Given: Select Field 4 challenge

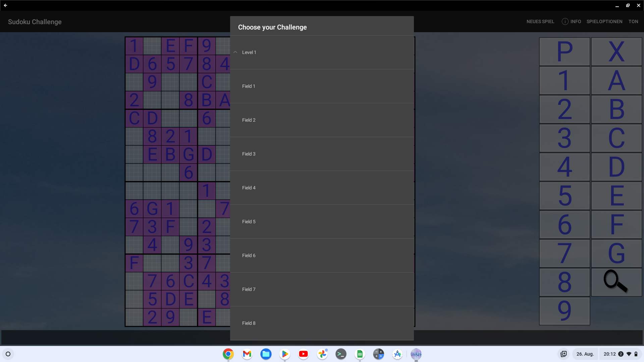Looking at the screenshot, I should coord(322,188).
